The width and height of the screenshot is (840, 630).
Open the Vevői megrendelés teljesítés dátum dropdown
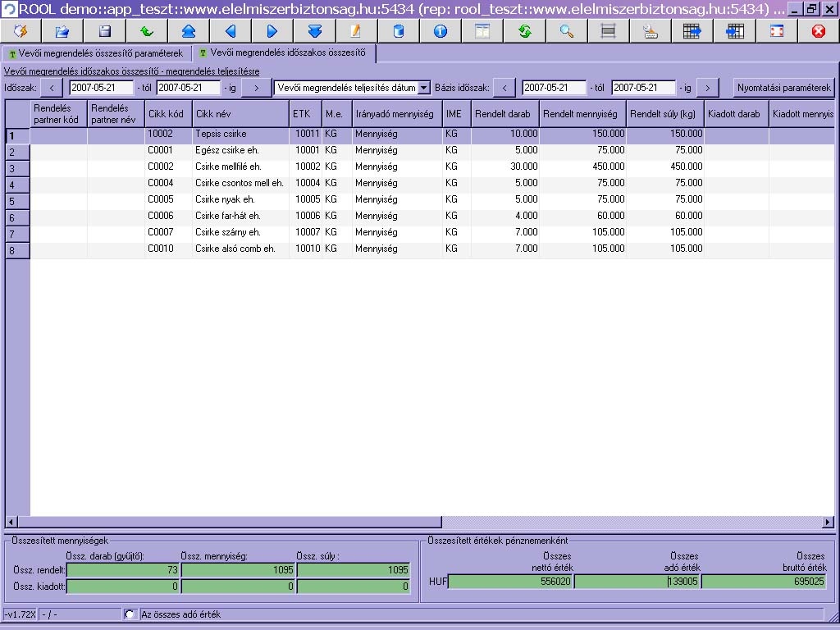tap(424, 88)
